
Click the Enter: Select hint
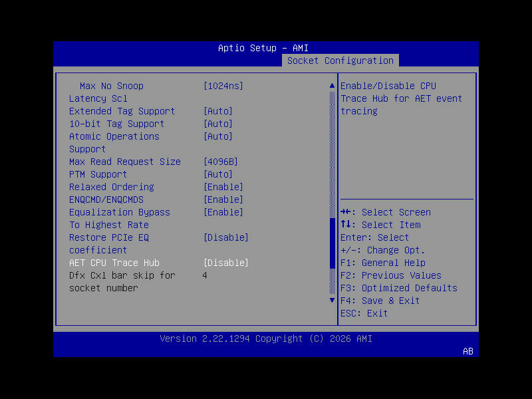375,237
